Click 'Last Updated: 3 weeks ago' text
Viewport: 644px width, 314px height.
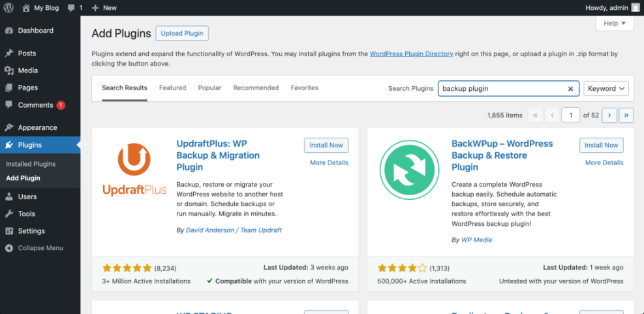(305, 268)
